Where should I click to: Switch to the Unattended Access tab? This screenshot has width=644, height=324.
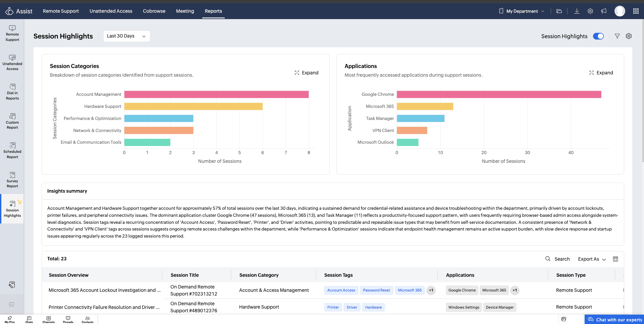[x=111, y=11]
